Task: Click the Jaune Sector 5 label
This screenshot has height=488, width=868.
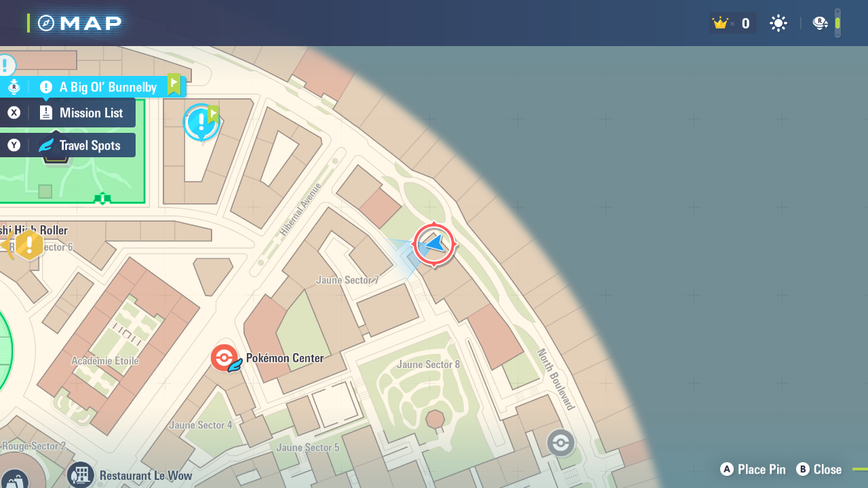Action: click(308, 447)
